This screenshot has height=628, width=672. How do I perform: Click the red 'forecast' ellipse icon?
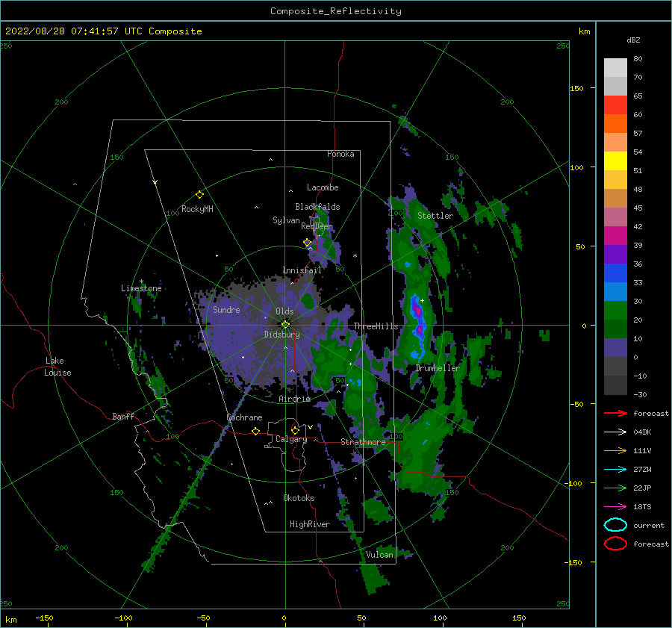(x=615, y=544)
